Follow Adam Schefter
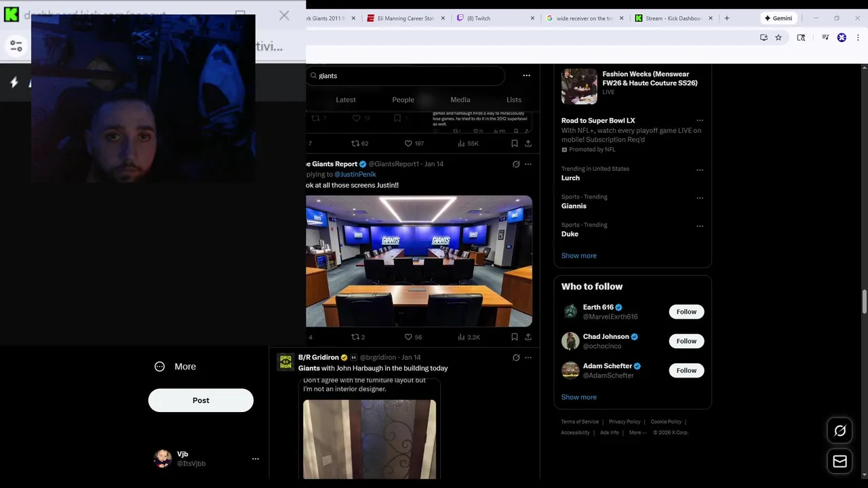This screenshot has height=488, width=868. coord(686,370)
